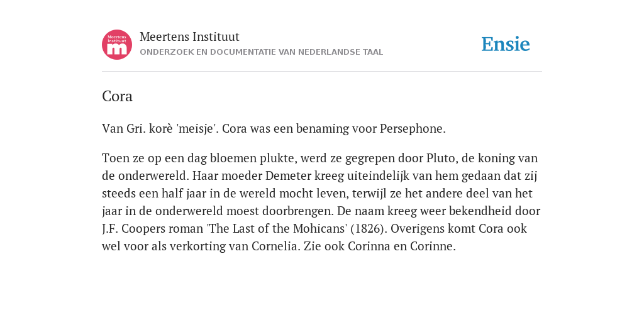Viewport: 644px width, 322px height.
Task: Click the pink Meertens Instituut logo
Action: [x=117, y=45]
